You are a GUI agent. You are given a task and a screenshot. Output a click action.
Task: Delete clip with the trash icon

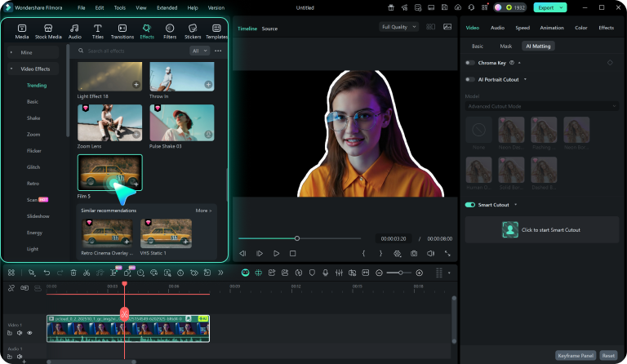click(73, 272)
